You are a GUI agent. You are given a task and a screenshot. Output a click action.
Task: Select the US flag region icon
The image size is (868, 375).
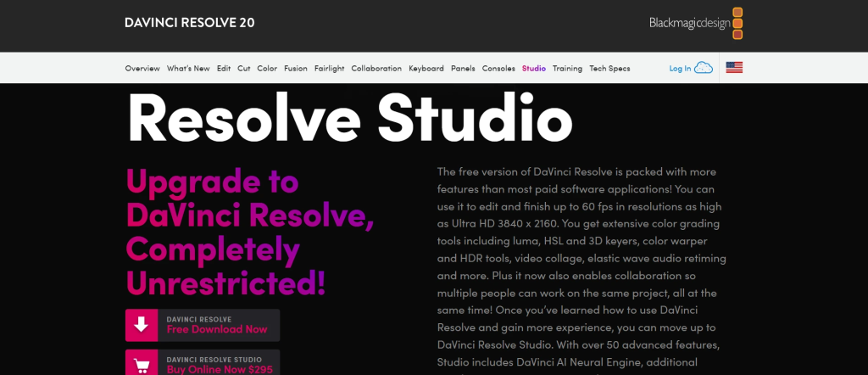734,68
